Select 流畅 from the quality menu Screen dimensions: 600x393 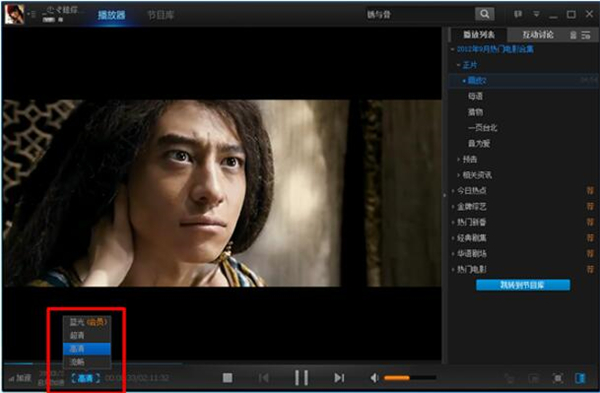click(87, 362)
